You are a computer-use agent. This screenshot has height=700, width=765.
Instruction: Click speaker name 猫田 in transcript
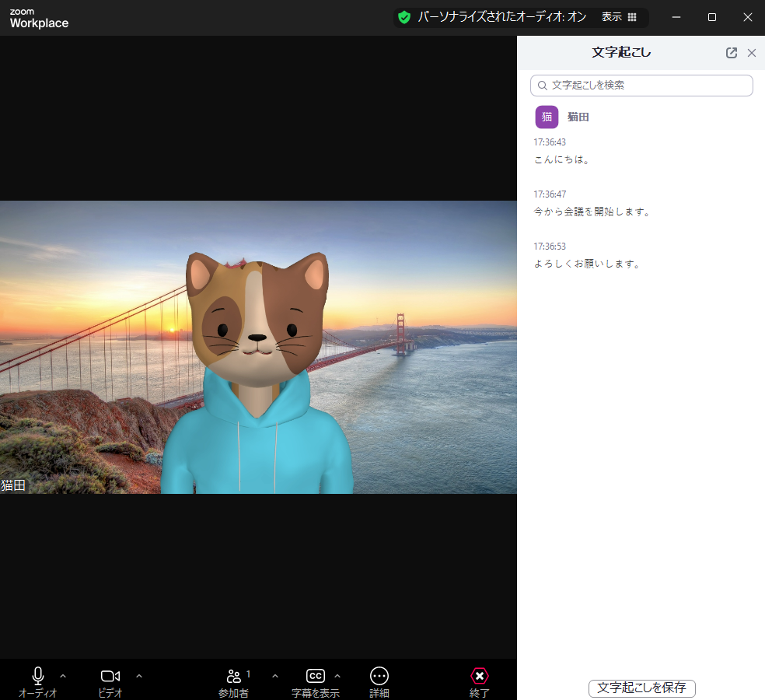(x=578, y=117)
